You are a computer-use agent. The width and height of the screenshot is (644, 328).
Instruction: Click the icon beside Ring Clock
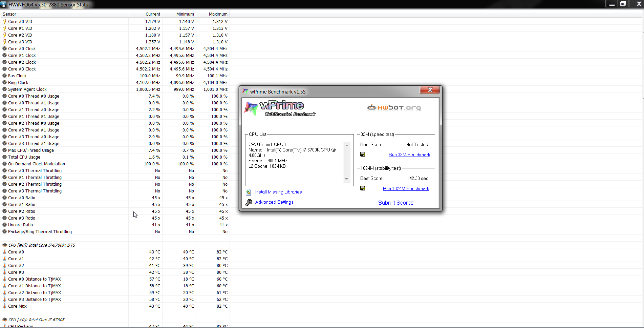5,82
